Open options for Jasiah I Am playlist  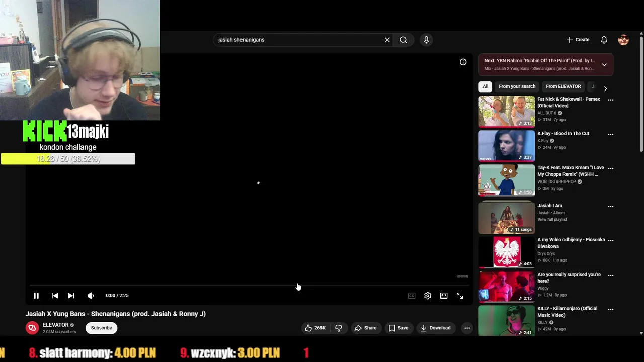pos(611,207)
